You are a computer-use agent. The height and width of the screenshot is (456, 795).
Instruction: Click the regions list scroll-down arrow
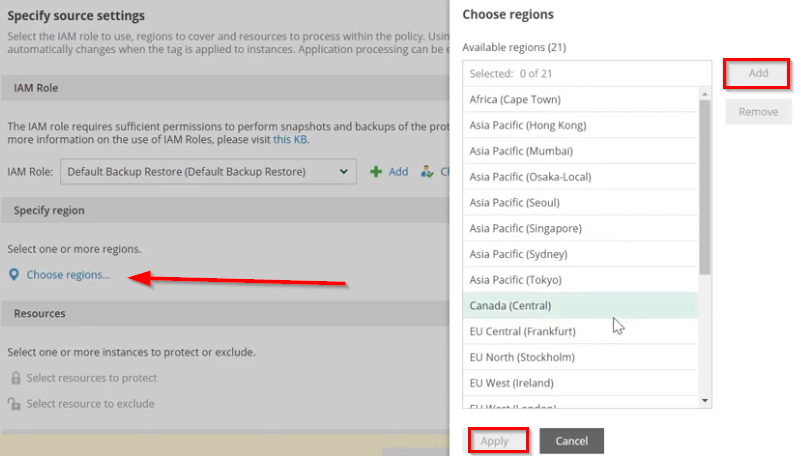point(705,401)
